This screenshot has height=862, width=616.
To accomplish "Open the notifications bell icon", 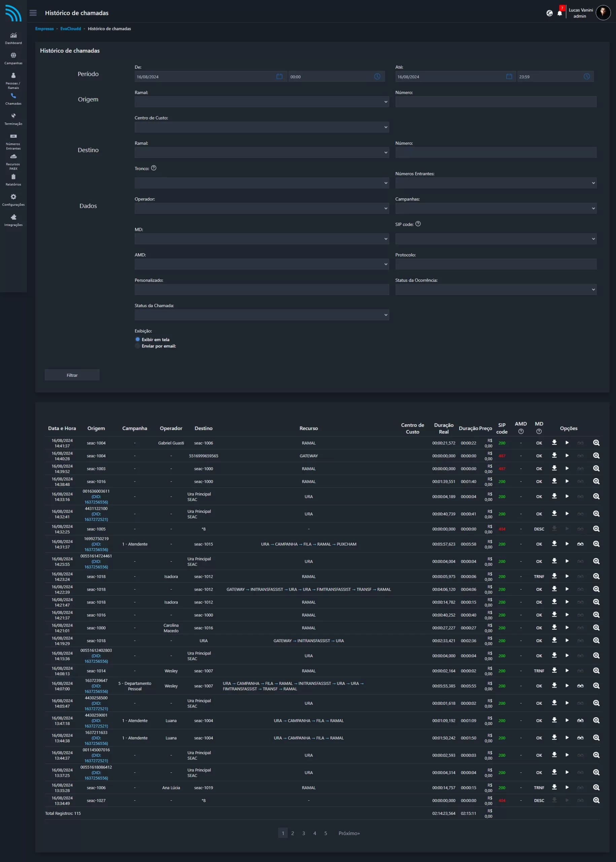I will pos(559,14).
